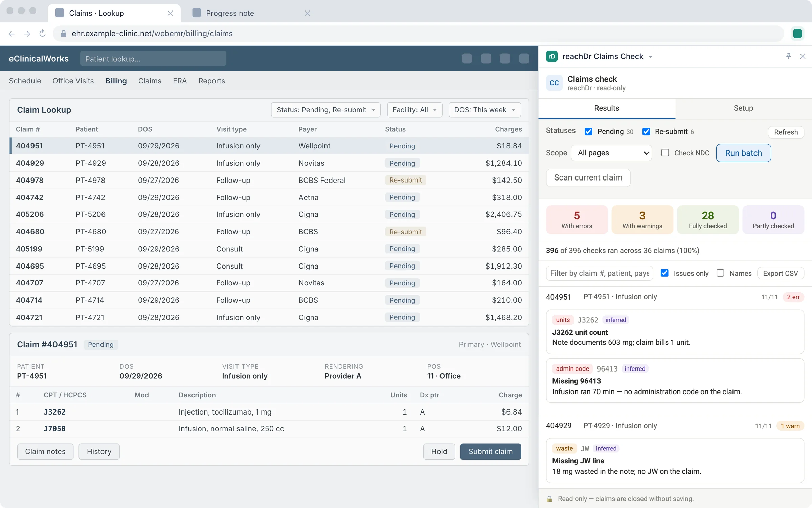Select the 28 Fully checked summary card
Viewport: 812px width, 508px height.
click(x=708, y=219)
